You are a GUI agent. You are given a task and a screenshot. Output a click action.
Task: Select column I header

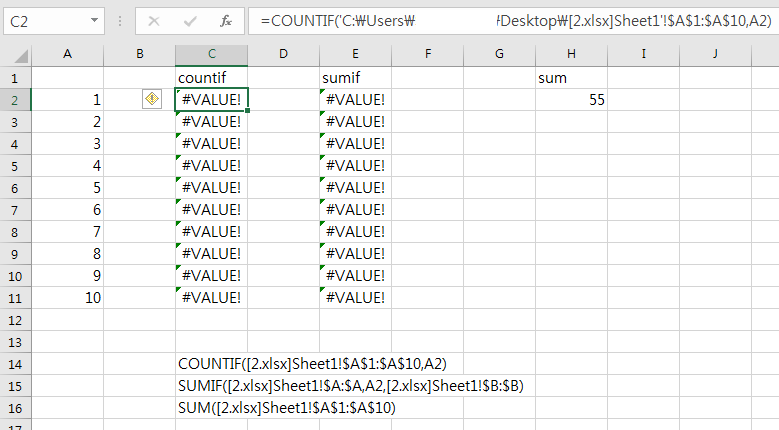[643, 54]
